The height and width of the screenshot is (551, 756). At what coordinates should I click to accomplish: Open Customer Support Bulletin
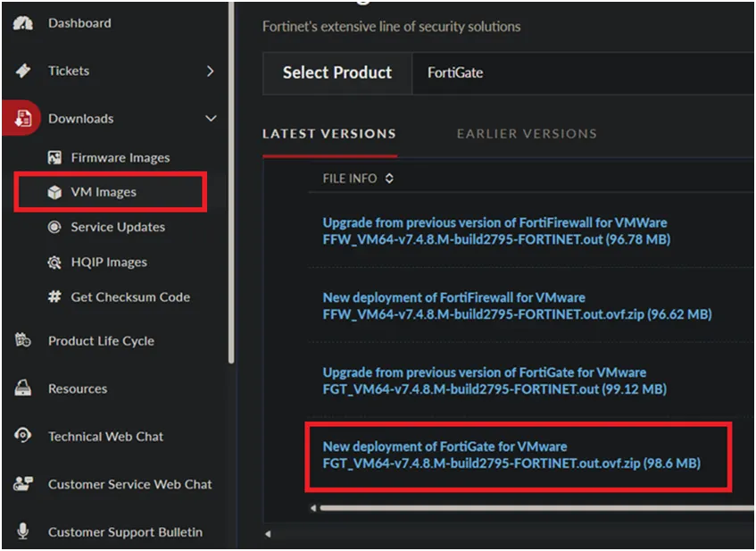tap(125, 531)
